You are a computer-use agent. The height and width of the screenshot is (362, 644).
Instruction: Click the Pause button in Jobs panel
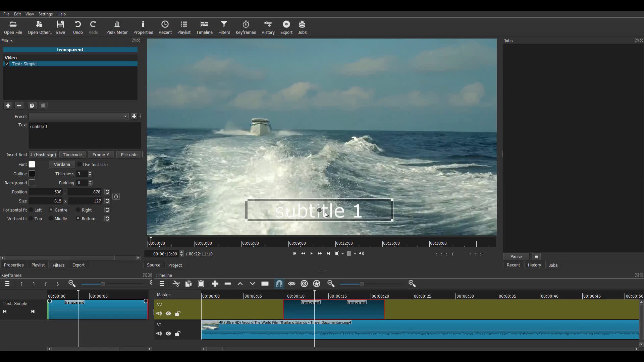[x=516, y=256]
